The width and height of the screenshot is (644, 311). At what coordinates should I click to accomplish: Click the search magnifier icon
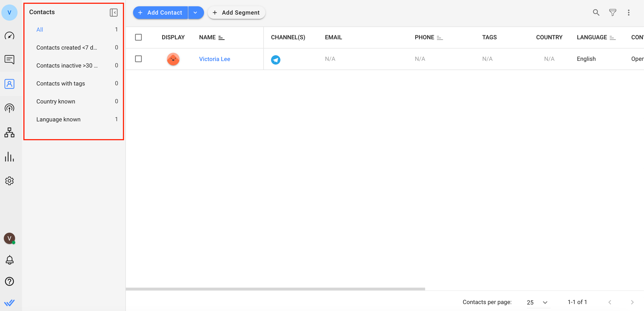tap(596, 13)
